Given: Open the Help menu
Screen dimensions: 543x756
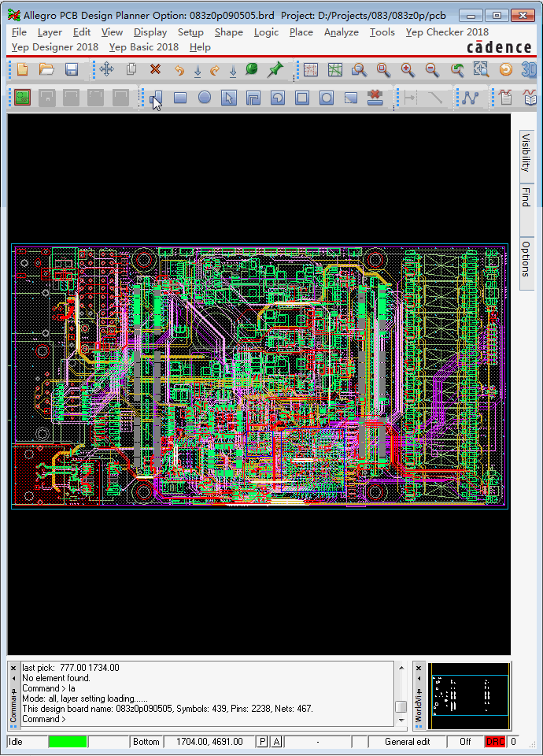Looking at the screenshot, I should (200, 47).
